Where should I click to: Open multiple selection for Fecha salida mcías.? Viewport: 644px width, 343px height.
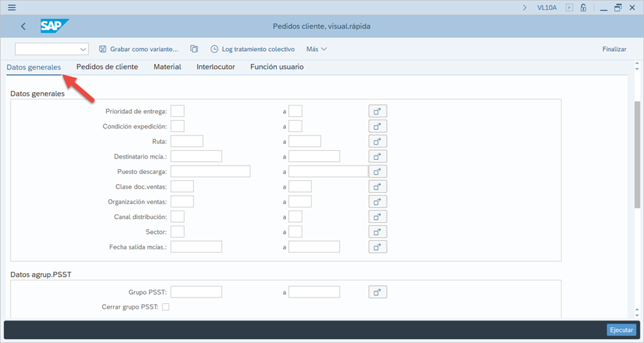378,247
